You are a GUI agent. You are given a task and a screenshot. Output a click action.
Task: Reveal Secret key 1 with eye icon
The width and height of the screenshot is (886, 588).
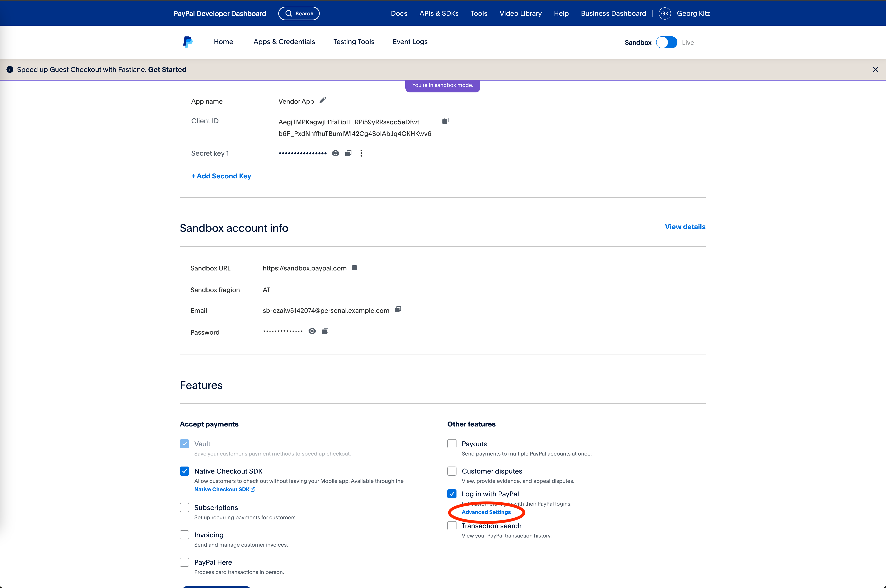pyautogui.click(x=335, y=153)
